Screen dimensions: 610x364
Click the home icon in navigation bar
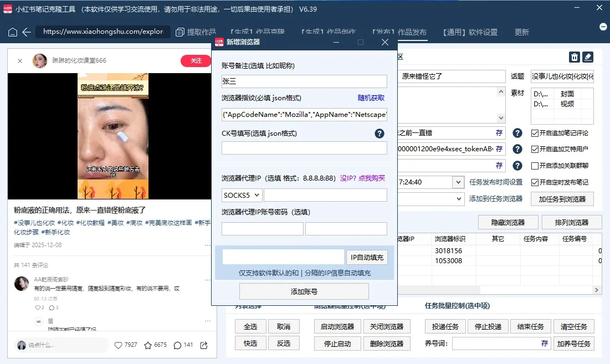pos(12,32)
